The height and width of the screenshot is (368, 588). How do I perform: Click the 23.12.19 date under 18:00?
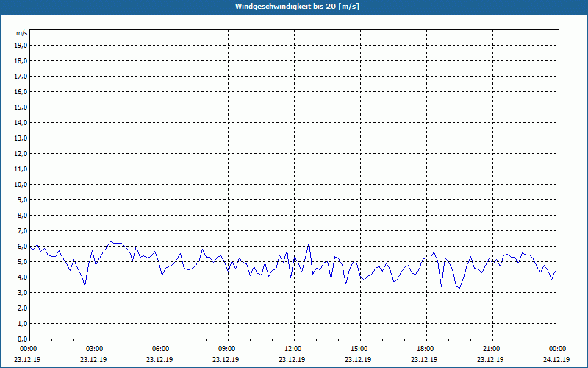click(x=424, y=360)
